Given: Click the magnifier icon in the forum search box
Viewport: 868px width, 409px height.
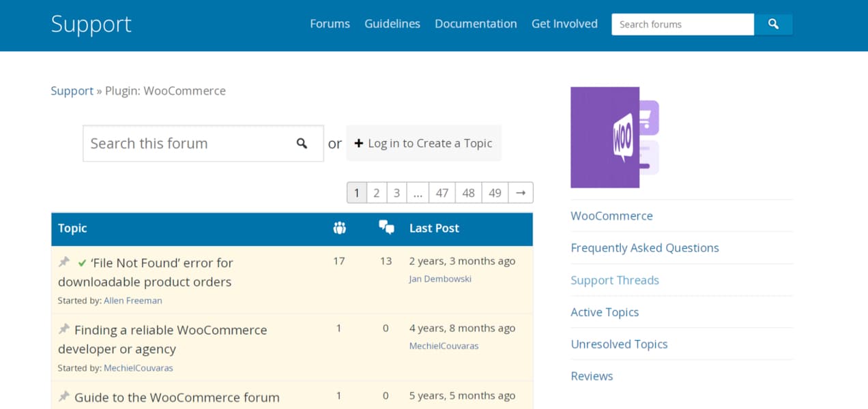Looking at the screenshot, I should click(x=302, y=143).
